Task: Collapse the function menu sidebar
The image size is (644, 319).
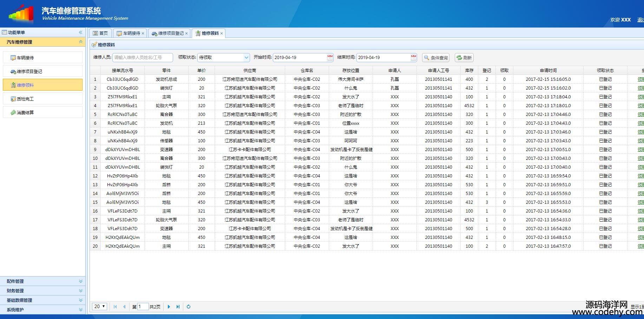Action: [80, 32]
